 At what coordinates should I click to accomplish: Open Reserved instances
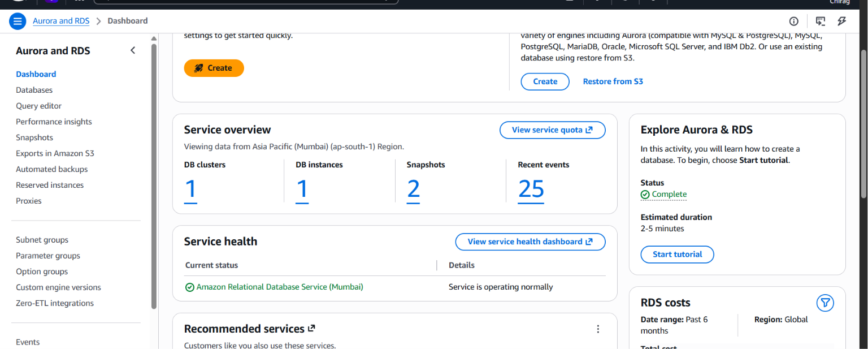click(x=50, y=185)
